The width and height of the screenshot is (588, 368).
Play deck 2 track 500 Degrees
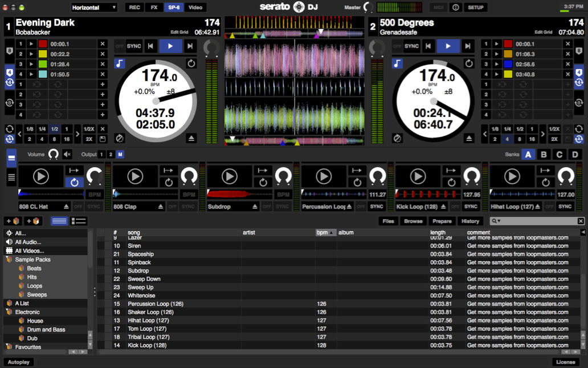[x=448, y=46]
